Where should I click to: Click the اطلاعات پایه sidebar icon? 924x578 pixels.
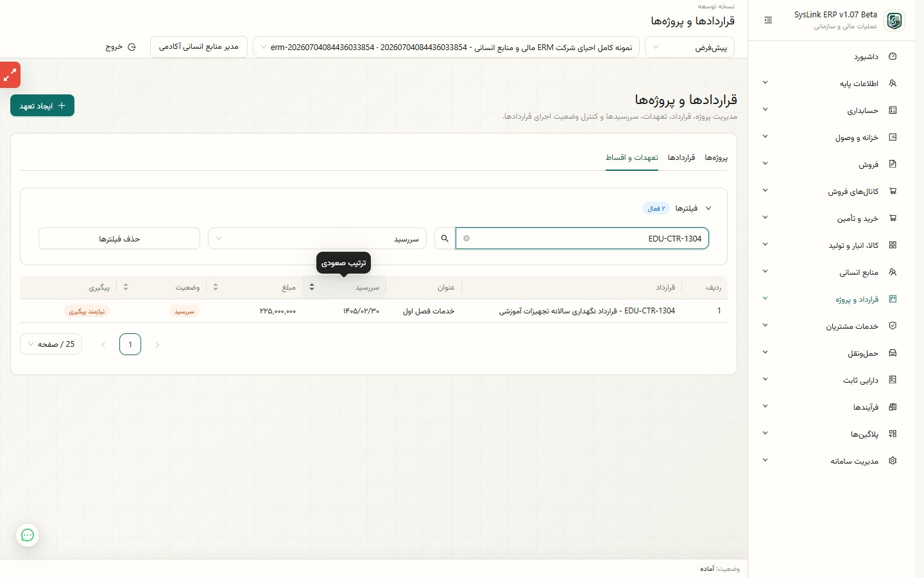point(893,83)
